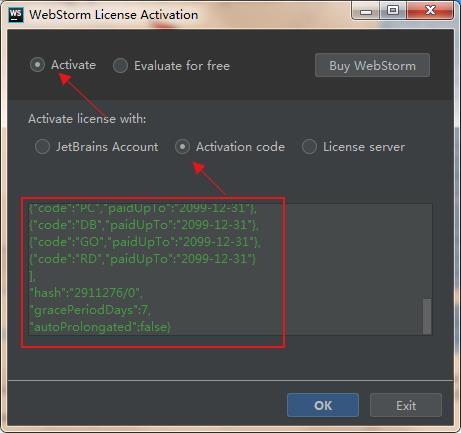Viewport: 461px width, 433px height.
Task: Click the WebStorm WS logo in title bar
Action: pyautogui.click(x=16, y=15)
